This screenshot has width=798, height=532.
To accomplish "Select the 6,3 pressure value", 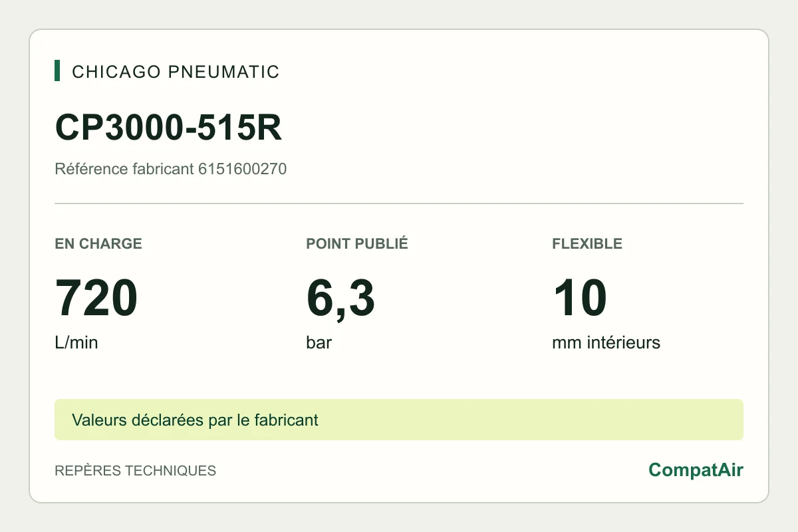I will click(340, 300).
